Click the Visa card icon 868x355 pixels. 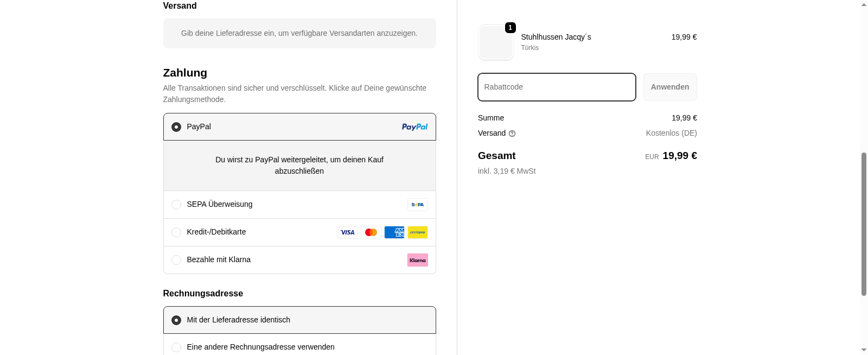pos(348,232)
